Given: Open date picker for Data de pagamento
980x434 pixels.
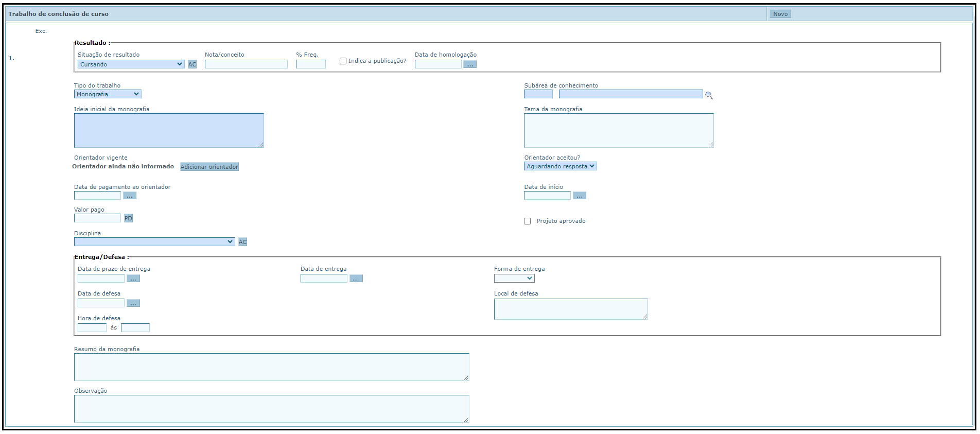Looking at the screenshot, I should click(130, 196).
